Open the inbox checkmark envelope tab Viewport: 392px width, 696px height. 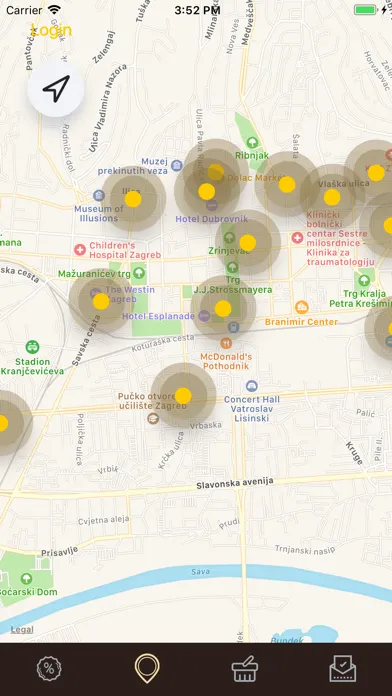tap(342, 668)
